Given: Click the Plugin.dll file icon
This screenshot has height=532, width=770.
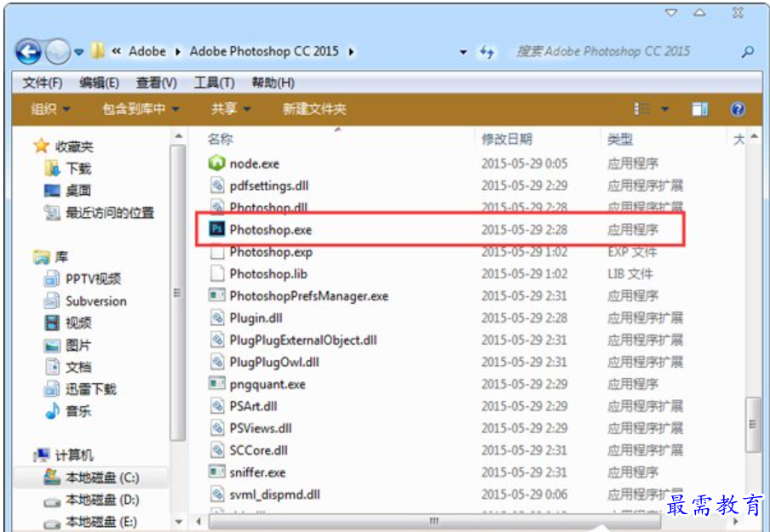Looking at the screenshot, I should pyautogui.click(x=216, y=317).
